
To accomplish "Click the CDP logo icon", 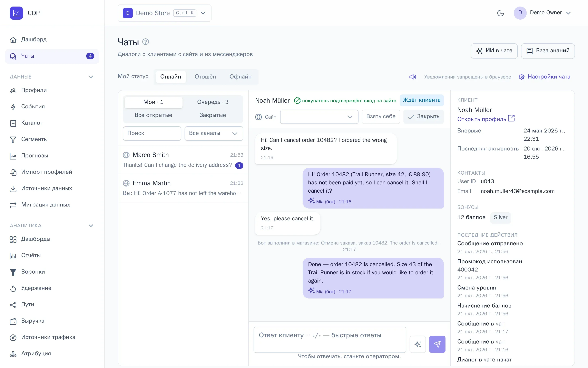I will [16, 13].
